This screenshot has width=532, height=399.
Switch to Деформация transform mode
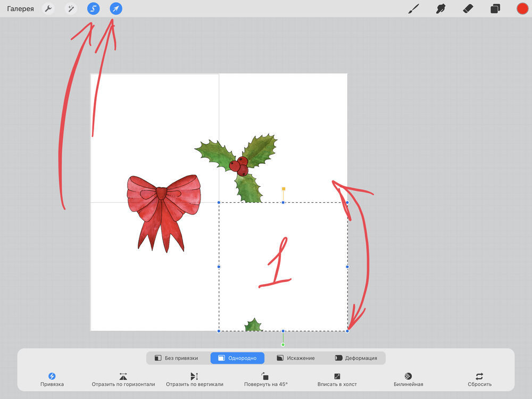coord(356,358)
